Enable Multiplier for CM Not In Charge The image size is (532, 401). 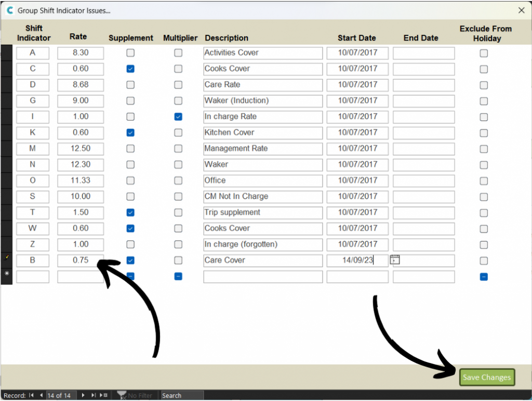(178, 197)
